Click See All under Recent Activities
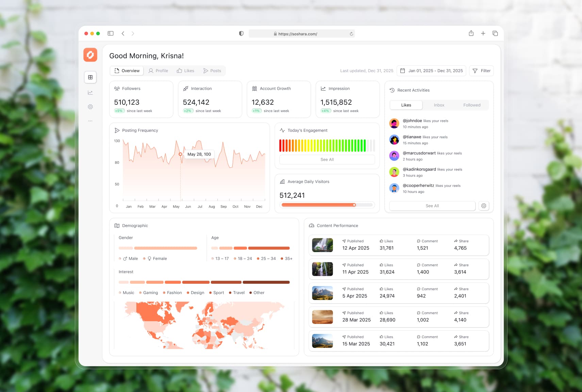582x392 pixels. (x=432, y=206)
